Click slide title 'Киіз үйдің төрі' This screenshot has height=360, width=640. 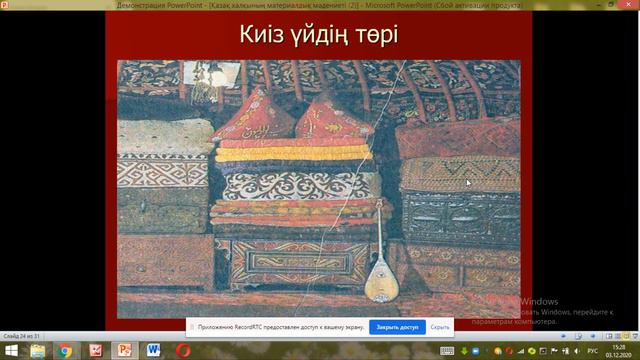coord(319,33)
